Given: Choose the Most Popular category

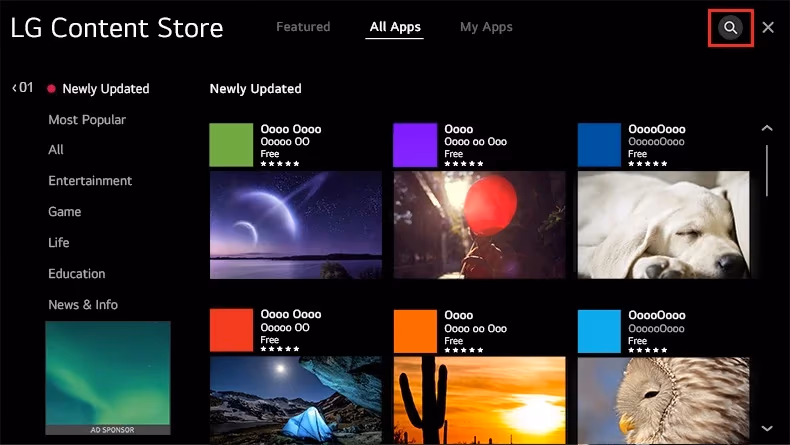Looking at the screenshot, I should (87, 120).
